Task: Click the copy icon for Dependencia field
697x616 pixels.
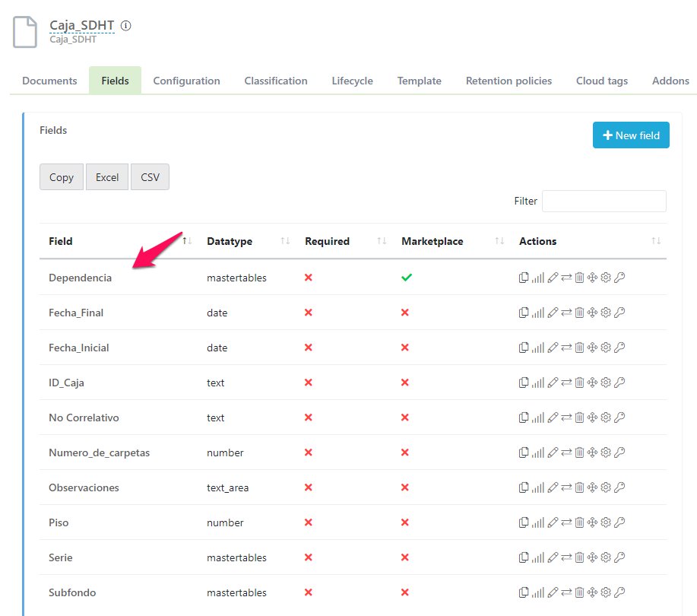Action: [x=524, y=278]
